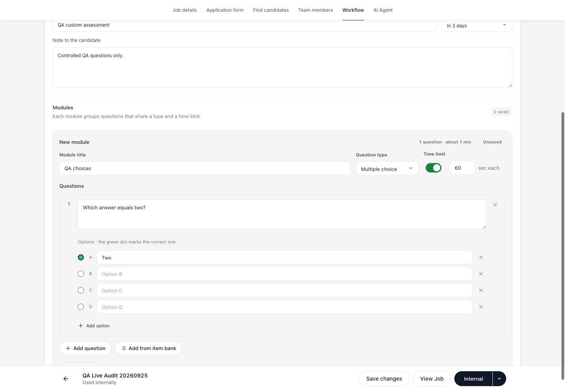Click into the Option D field
The height and width of the screenshot is (392, 565).
[x=284, y=307]
